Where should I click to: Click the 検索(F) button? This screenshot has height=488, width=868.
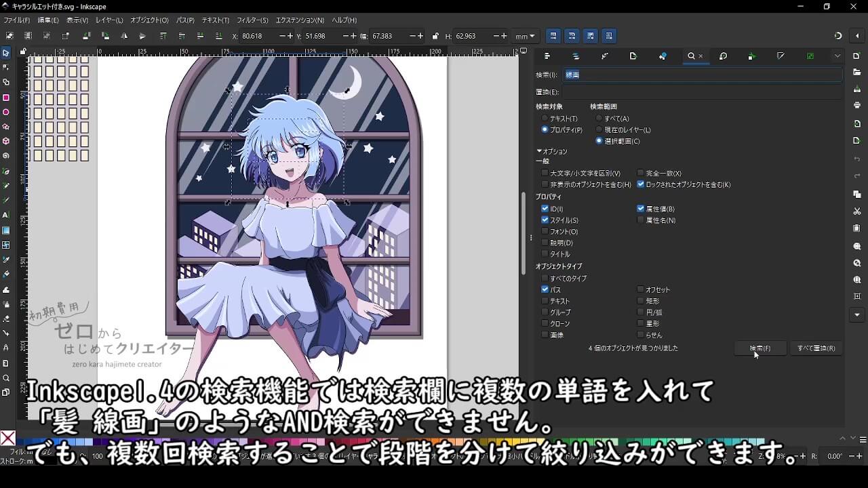tap(760, 348)
